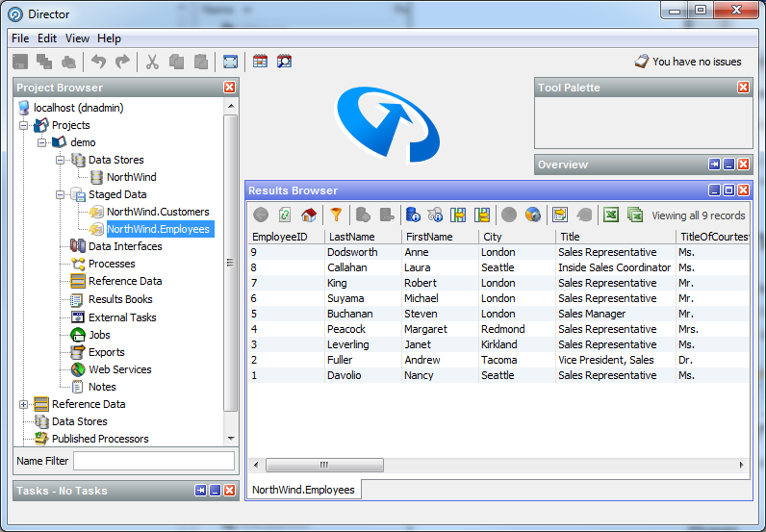Screen dimensions: 766x532
Task: Open the calendar with magnifier icon
Action: [x=284, y=62]
